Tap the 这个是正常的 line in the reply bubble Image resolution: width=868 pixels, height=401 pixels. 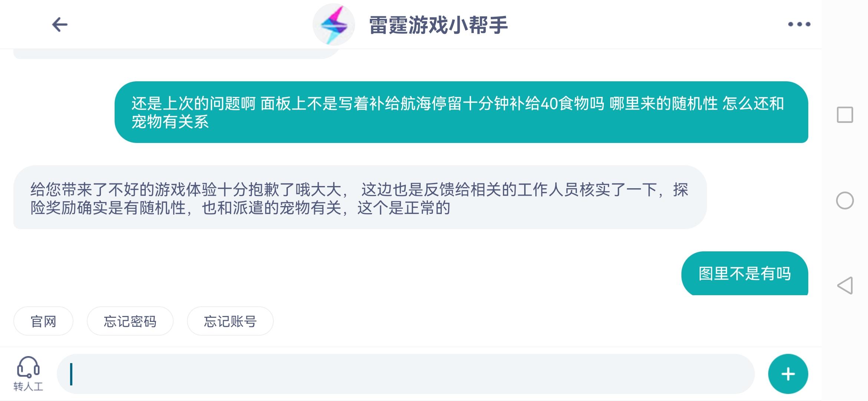[404, 208]
